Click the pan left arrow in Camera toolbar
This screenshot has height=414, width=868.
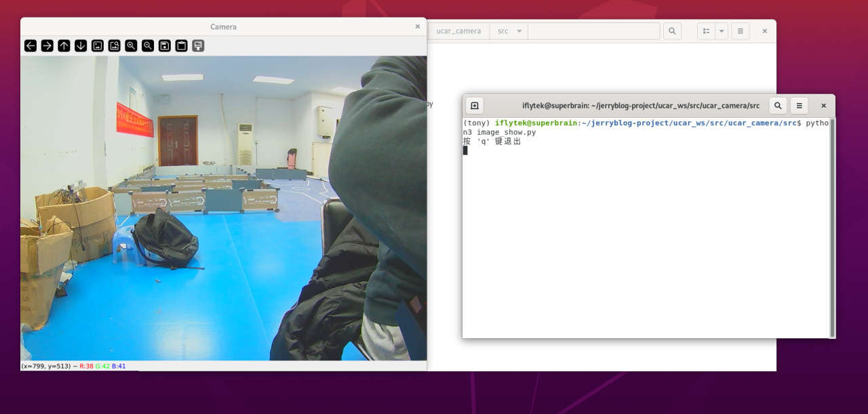31,46
